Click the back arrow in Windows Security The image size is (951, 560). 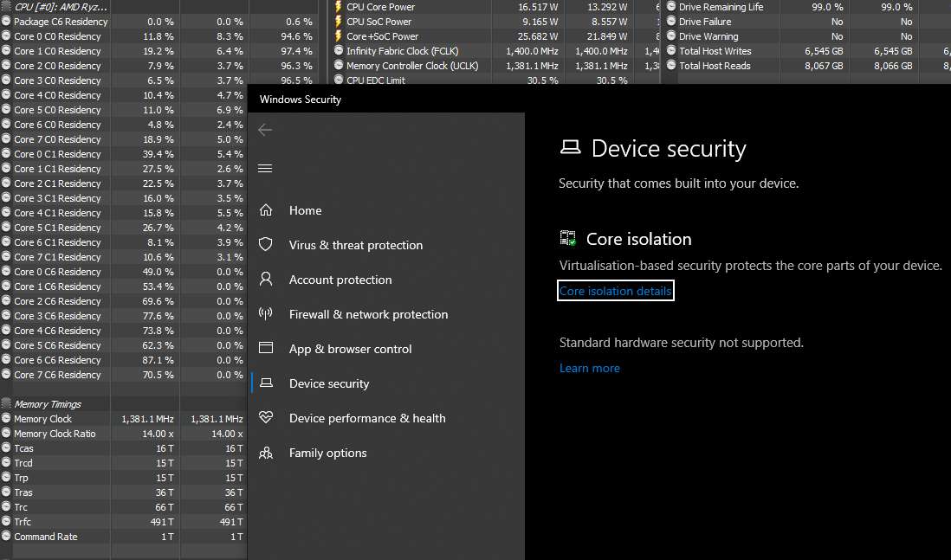(x=265, y=130)
